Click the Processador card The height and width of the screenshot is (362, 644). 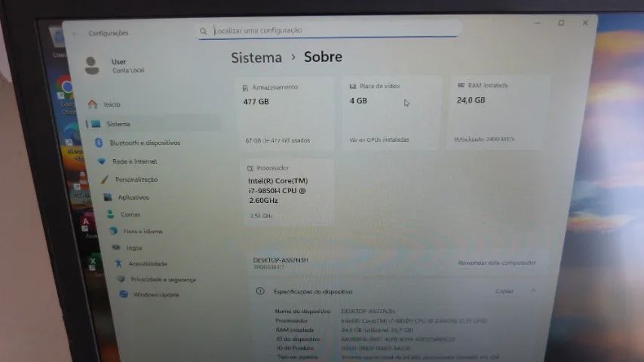pyautogui.click(x=288, y=192)
